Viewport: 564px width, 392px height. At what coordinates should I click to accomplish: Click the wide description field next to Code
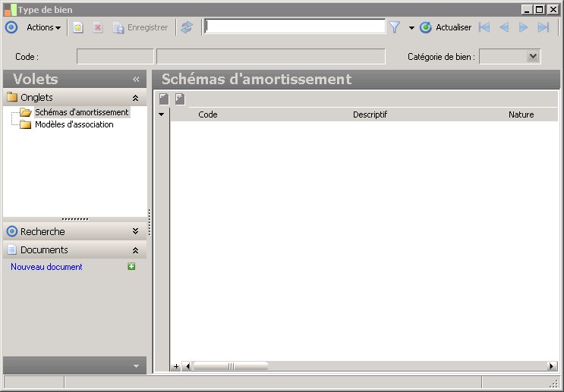(x=271, y=57)
